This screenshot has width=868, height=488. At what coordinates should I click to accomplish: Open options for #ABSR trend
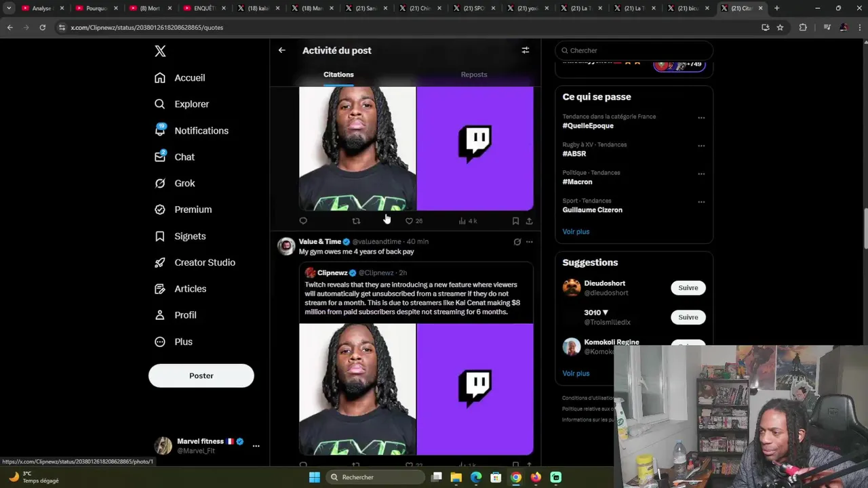(701, 146)
